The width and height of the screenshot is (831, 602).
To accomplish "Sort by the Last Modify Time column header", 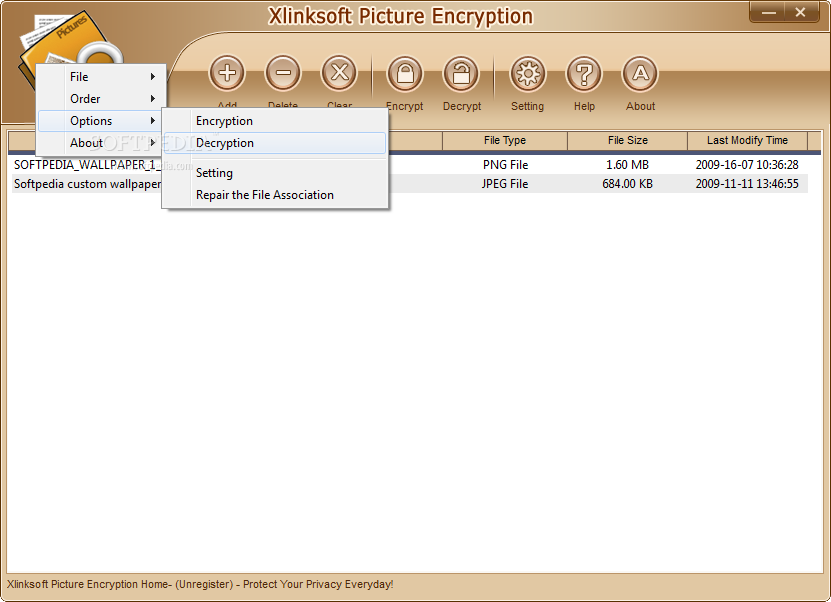I will pos(747,140).
